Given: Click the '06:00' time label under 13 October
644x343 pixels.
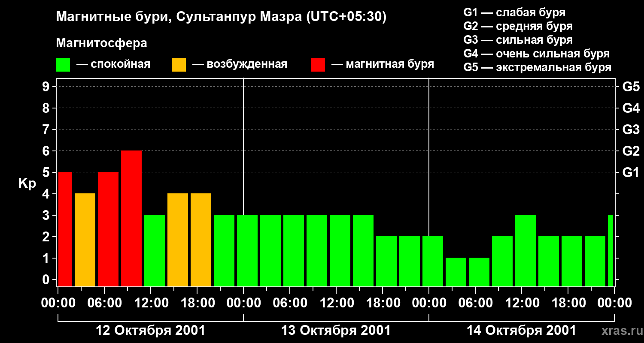Looking at the screenshot, I should point(290,303).
